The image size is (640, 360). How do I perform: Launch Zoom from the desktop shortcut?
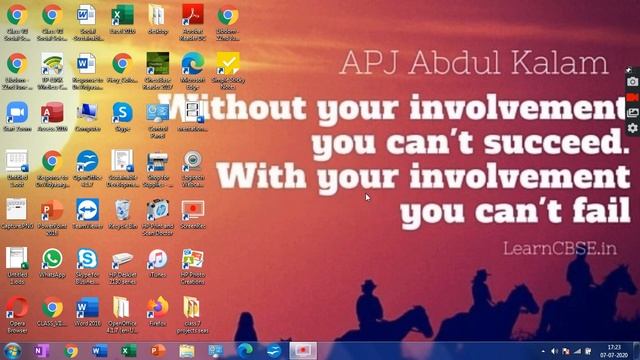[x=17, y=116]
